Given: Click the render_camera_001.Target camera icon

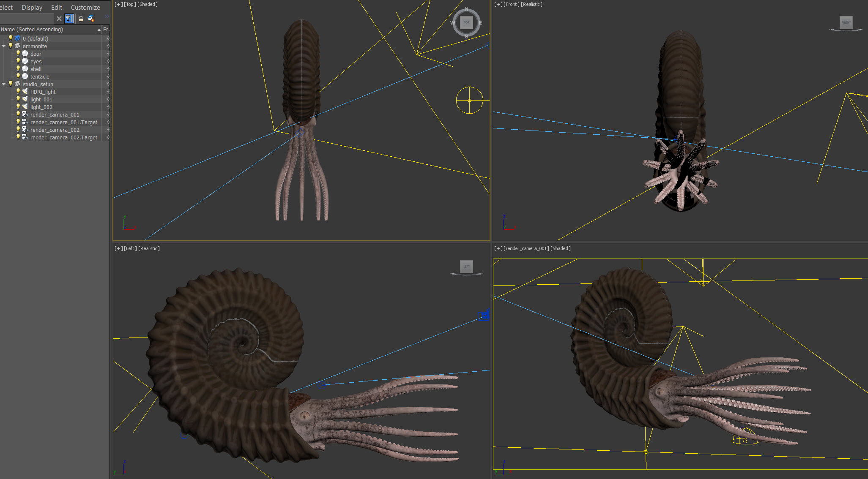Looking at the screenshot, I should click(x=25, y=122).
